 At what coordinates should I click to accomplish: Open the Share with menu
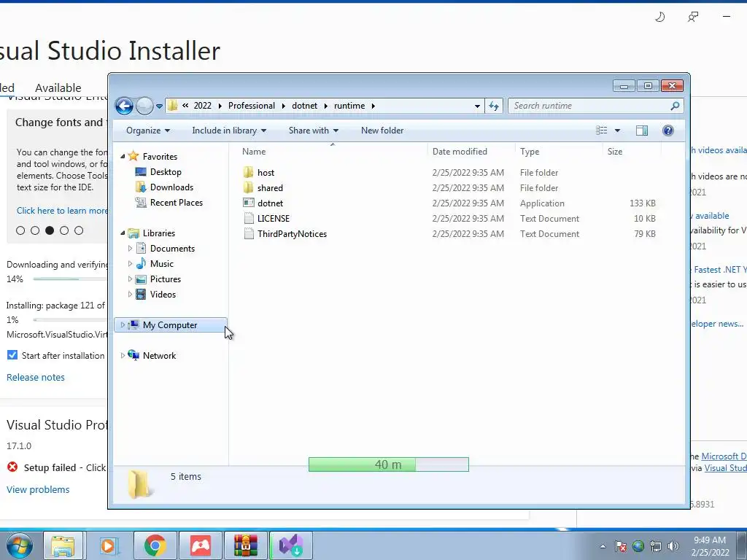314,131
